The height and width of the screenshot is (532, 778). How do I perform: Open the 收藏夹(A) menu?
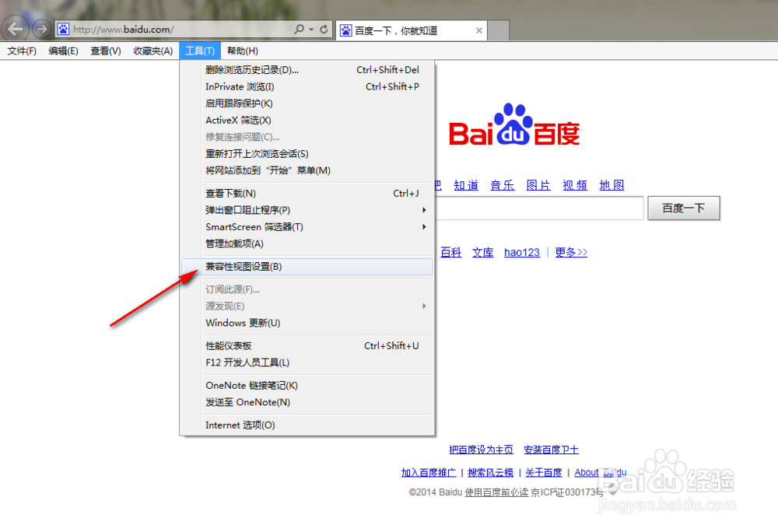click(152, 51)
